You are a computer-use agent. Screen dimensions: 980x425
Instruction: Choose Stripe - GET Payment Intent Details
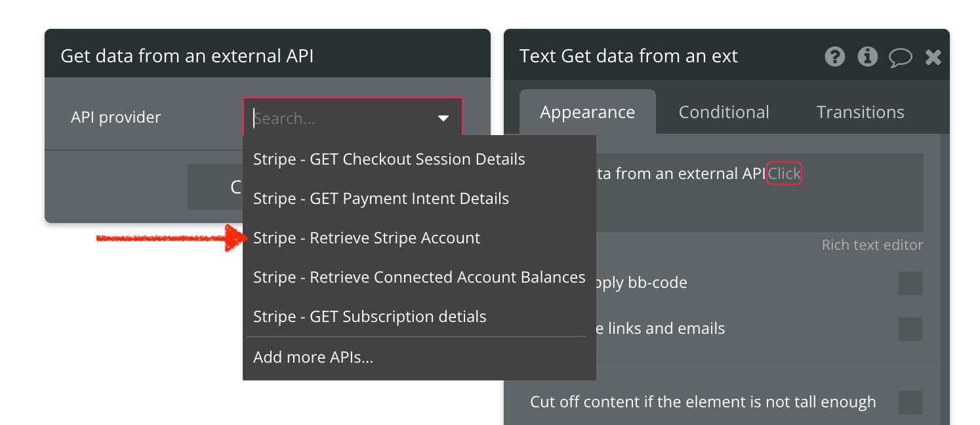tap(381, 199)
